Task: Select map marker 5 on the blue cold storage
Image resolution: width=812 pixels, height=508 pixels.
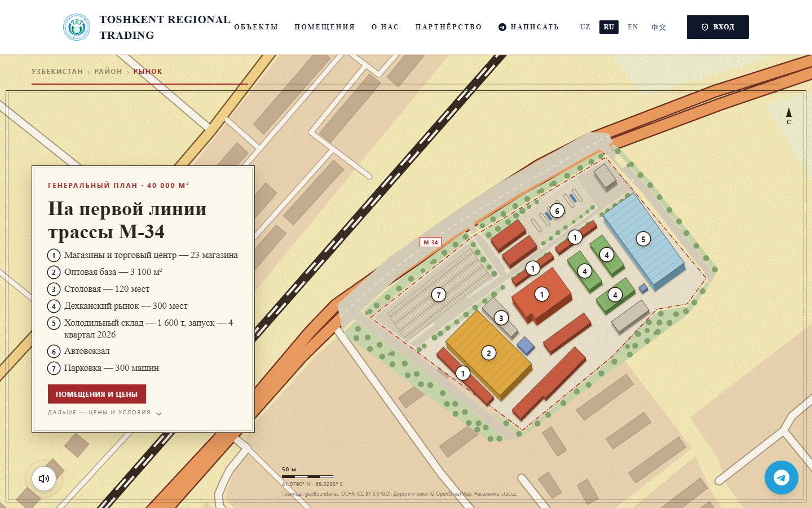Action: 643,239
